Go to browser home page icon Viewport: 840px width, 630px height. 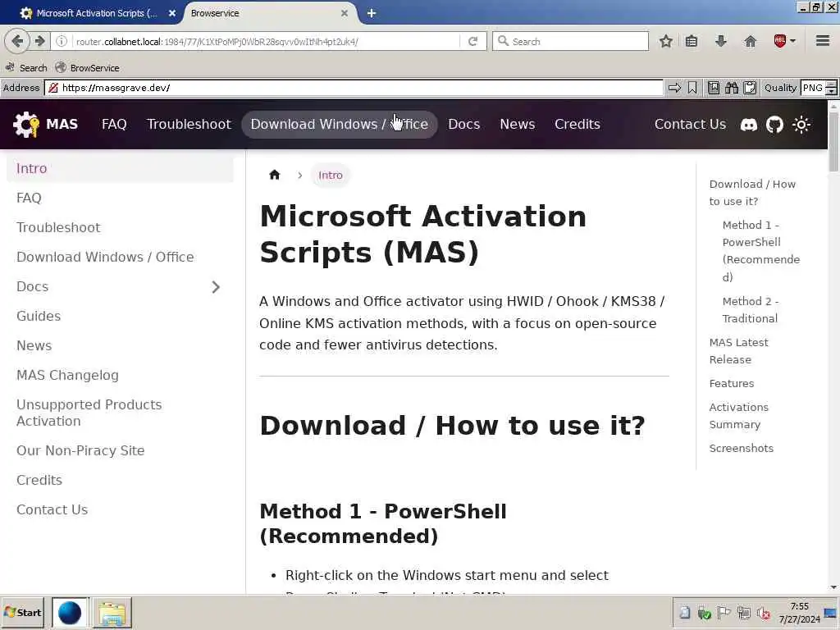pyautogui.click(x=750, y=41)
